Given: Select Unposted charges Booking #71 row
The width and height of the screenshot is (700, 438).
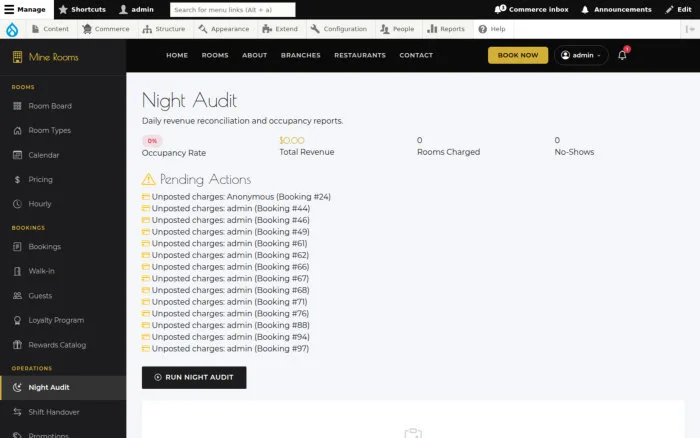Looking at the screenshot, I should tap(225, 302).
